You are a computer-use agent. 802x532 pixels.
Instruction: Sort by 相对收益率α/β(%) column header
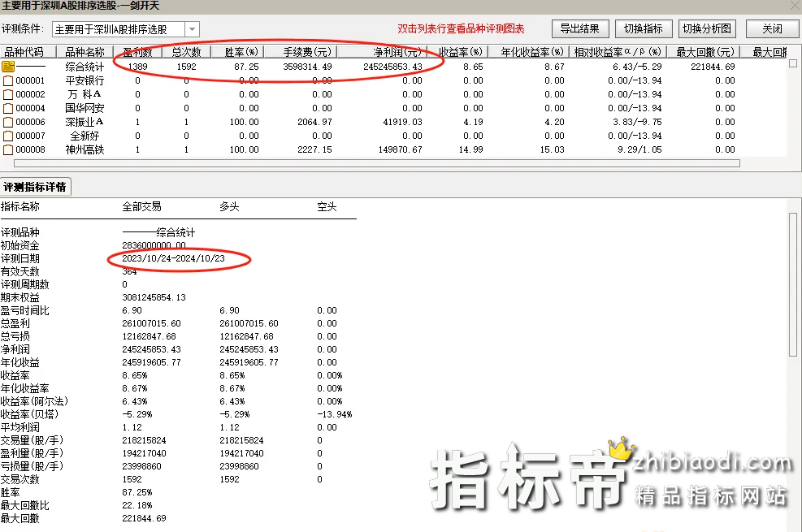[618, 52]
